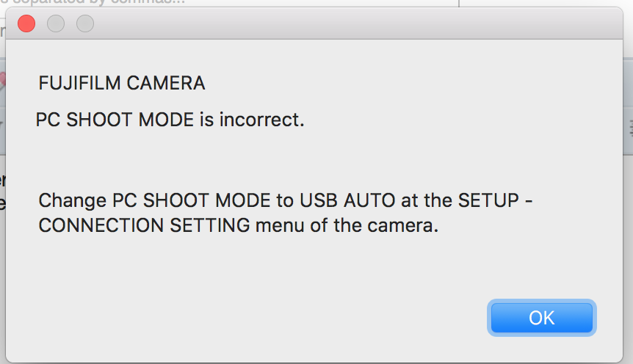Click the word "incorrect" in the error message
633x364 pixels.
pos(261,120)
